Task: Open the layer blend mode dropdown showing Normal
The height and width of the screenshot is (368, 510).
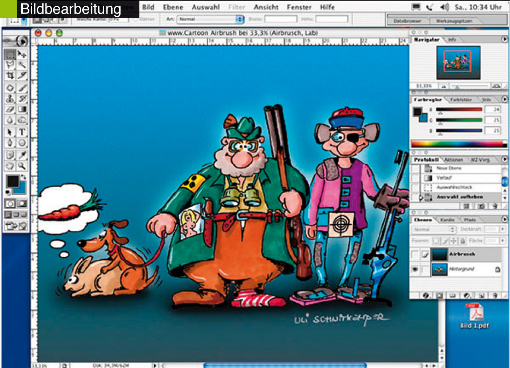Action: [434, 229]
